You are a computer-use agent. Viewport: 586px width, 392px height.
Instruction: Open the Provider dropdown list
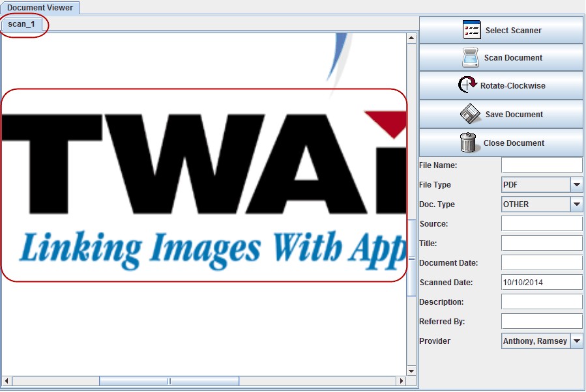576,341
